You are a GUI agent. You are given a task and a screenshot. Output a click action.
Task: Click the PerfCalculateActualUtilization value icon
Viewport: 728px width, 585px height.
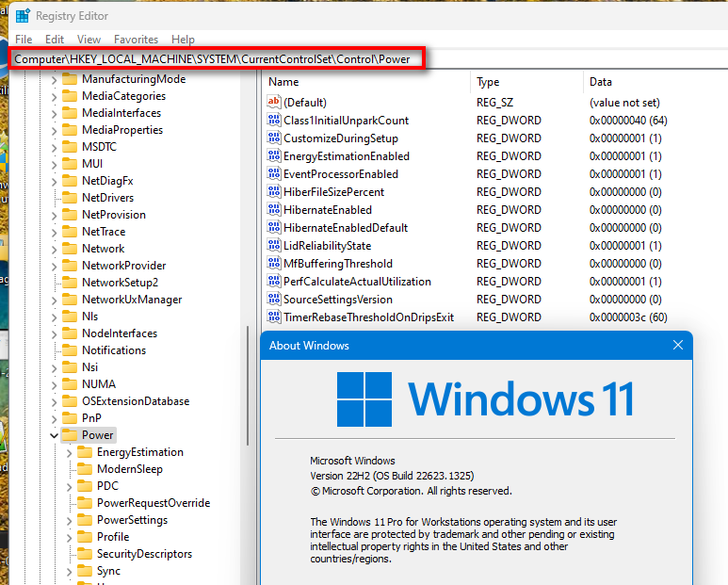[x=274, y=281]
